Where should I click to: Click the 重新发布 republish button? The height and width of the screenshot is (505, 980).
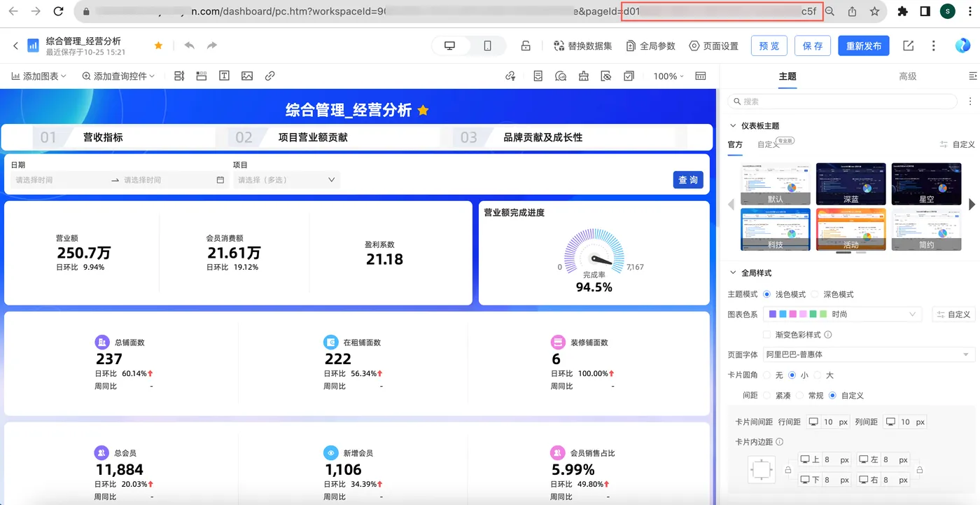coord(864,46)
